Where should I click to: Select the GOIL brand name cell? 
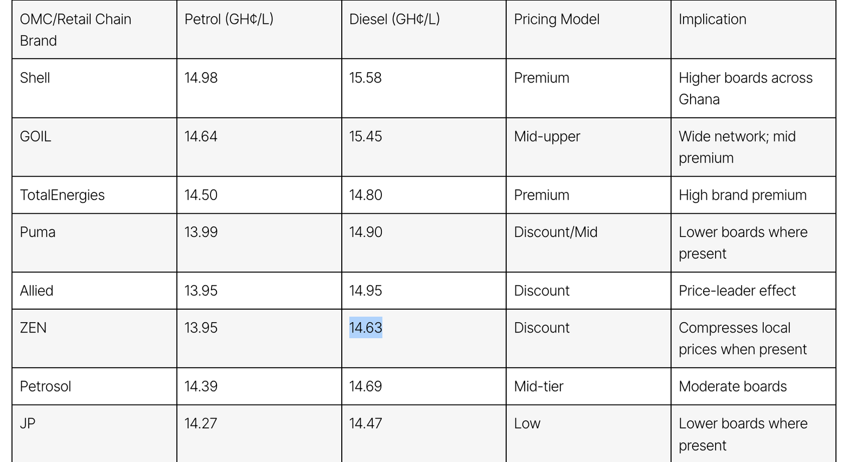[x=36, y=136]
